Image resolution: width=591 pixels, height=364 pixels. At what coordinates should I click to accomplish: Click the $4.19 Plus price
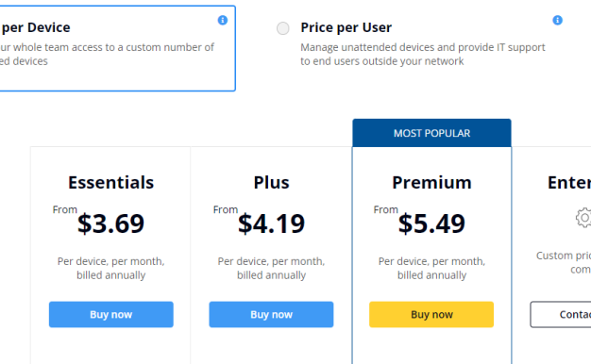[271, 223]
